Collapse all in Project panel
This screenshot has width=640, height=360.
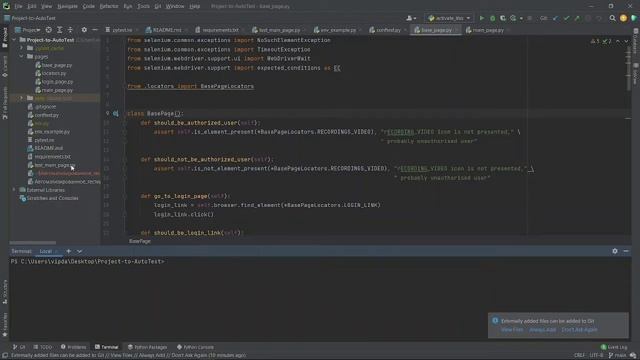click(70, 30)
